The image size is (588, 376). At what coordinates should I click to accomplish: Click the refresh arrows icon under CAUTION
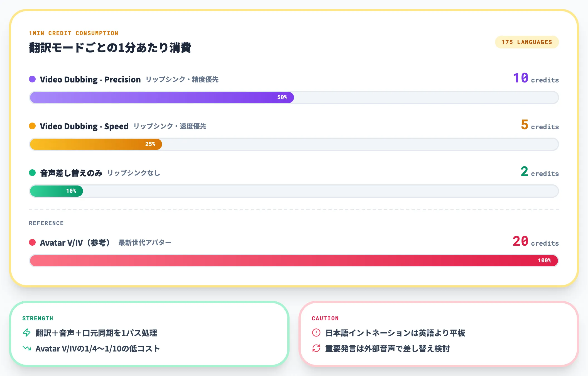(x=316, y=348)
